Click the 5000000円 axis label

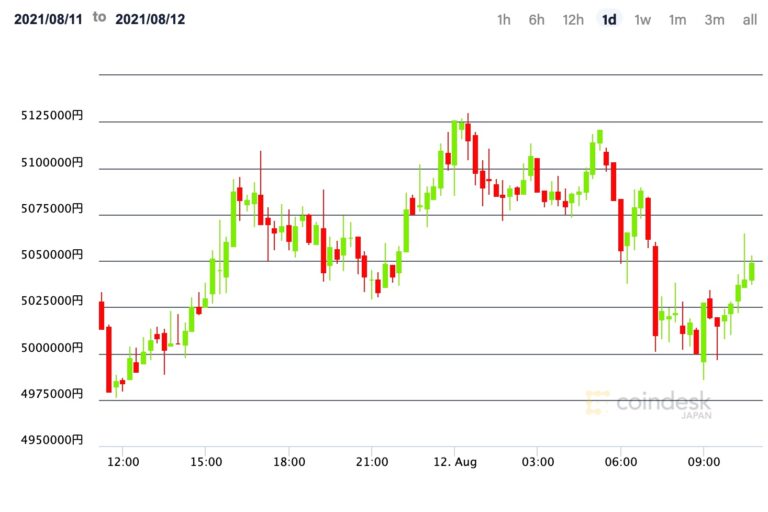point(52,348)
